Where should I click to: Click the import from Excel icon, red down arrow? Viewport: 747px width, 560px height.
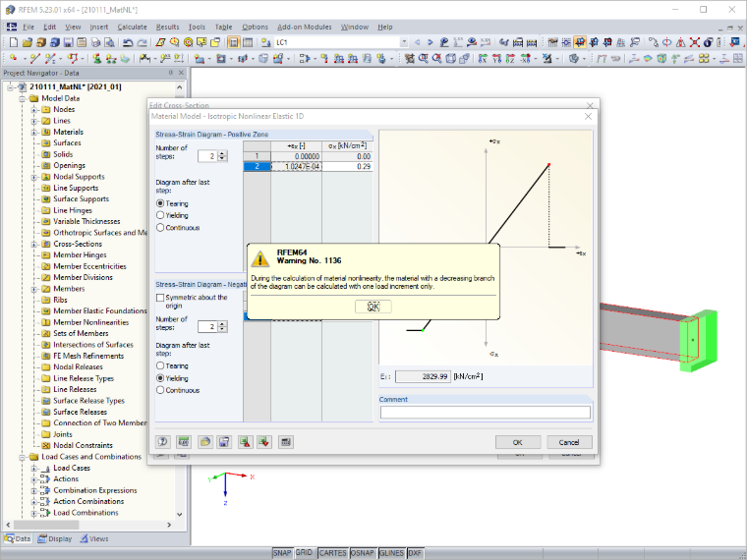click(x=264, y=442)
